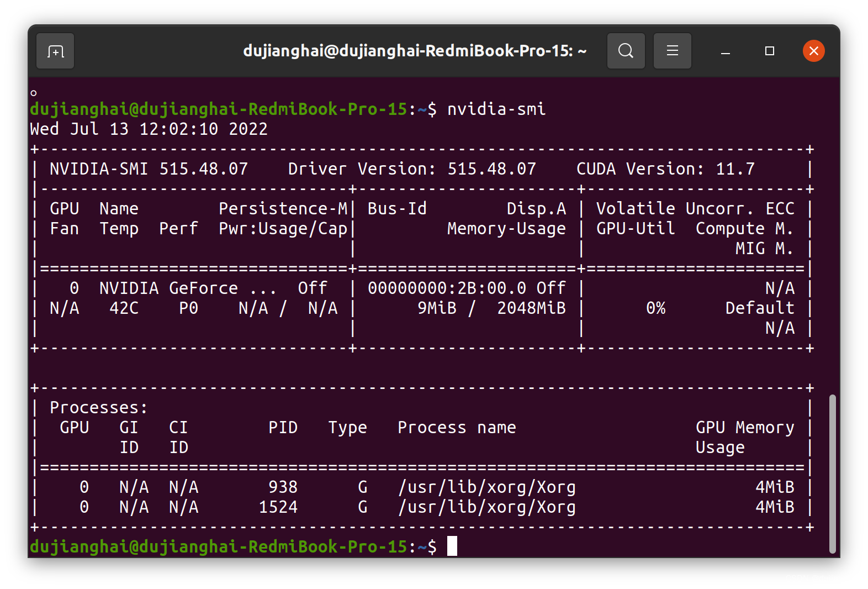Click the 'Persistence-M' column header
Viewport: 868px width, 589px height.
[x=283, y=208]
